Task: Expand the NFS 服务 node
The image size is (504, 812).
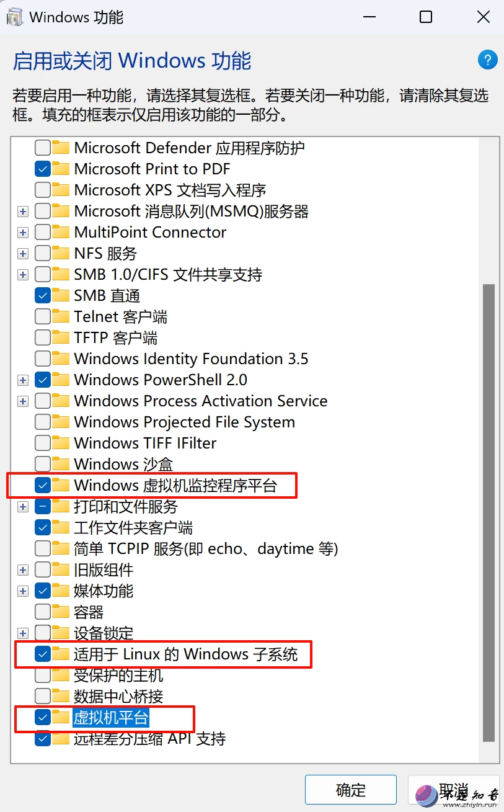Action: tap(23, 254)
